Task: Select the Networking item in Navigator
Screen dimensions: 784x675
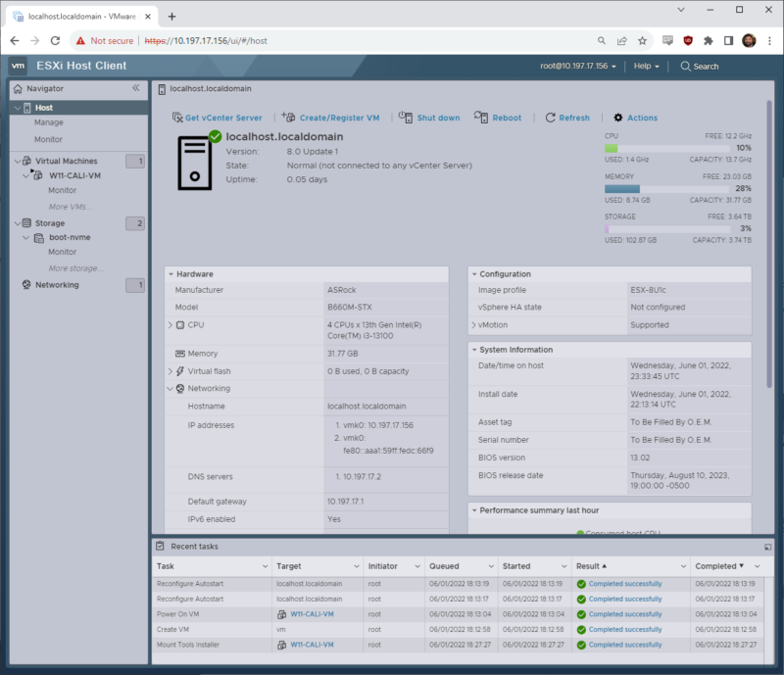Action: coord(59,285)
